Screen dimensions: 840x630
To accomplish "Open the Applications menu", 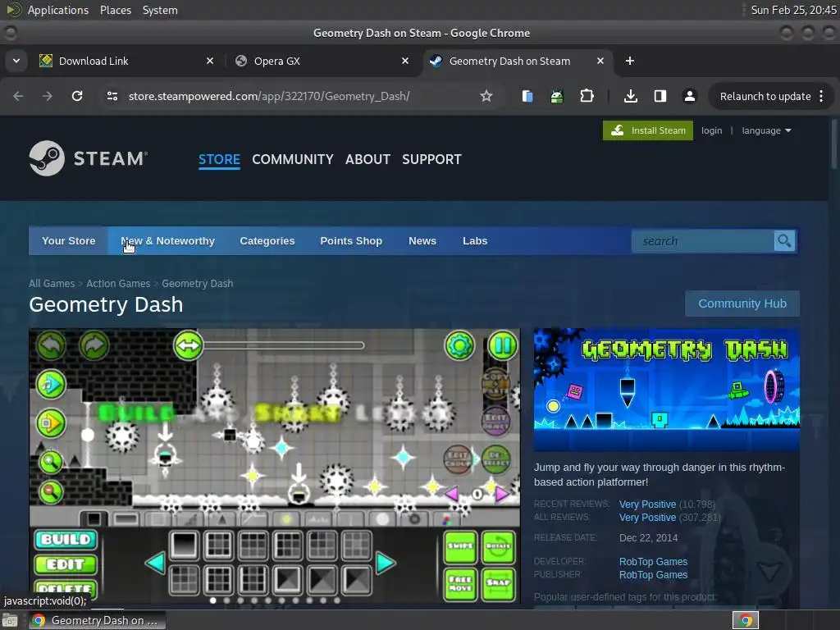I will pos(58,10).
